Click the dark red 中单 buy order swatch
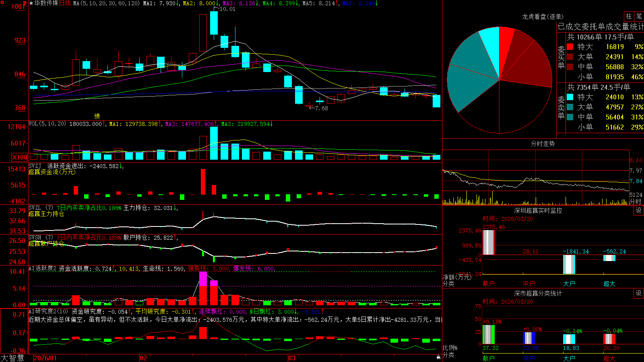Viewport: 644px width, 362px height. [x=570, y=67]
